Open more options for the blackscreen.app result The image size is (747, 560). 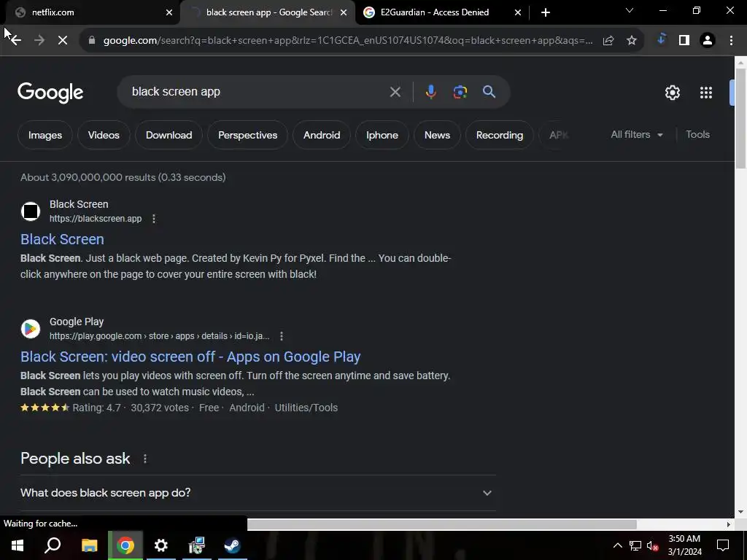tap(153, 219)
